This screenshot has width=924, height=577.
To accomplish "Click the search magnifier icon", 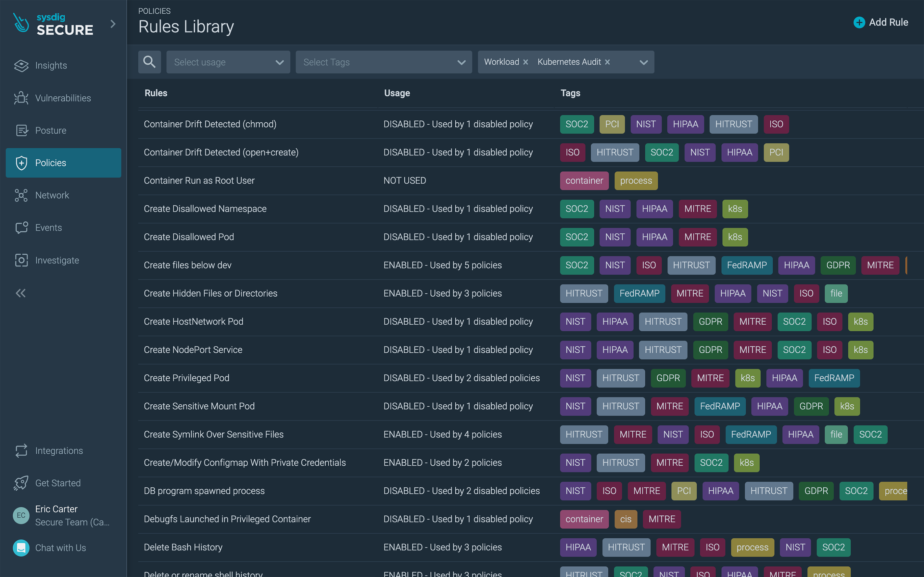I will [x=149, y=62].
